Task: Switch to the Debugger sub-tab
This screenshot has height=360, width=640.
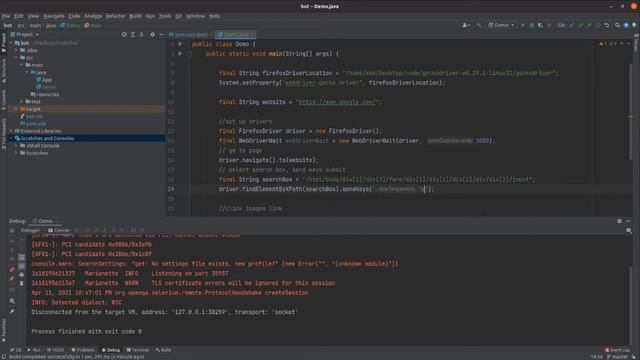Action: (x=30, y=230)
